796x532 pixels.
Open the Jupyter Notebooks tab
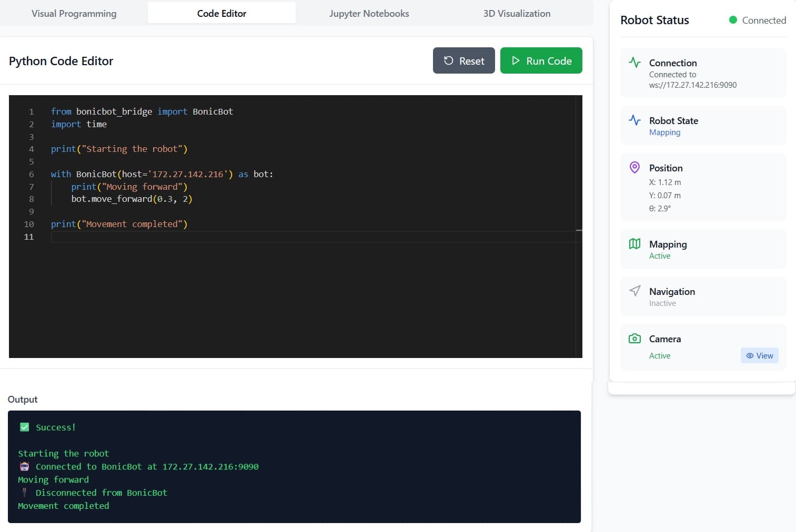pyautogui.click(x=369, y=13)
